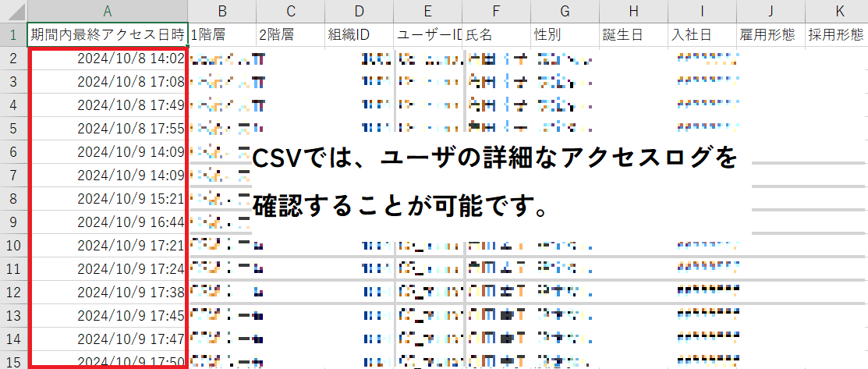Viewport: 868px width, 369px height.
Task: Select the cell 2024/10/9 17:38
Action: [108, 292]
